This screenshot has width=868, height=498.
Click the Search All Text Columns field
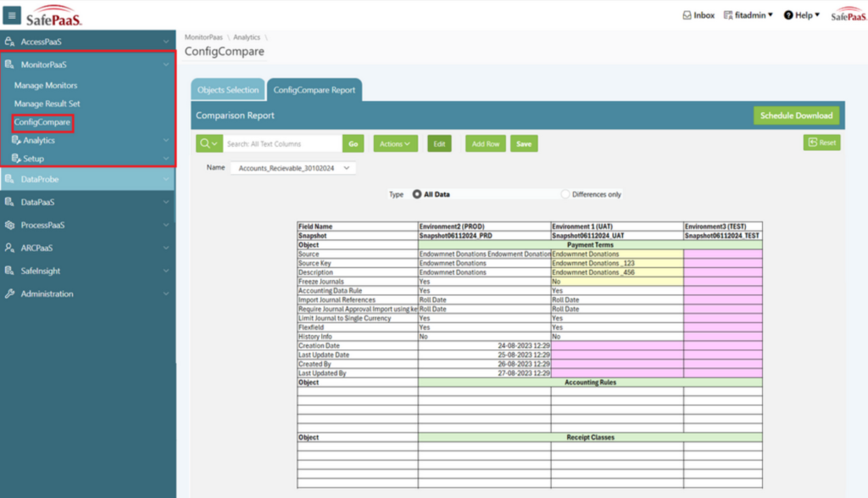pos(282,143)
